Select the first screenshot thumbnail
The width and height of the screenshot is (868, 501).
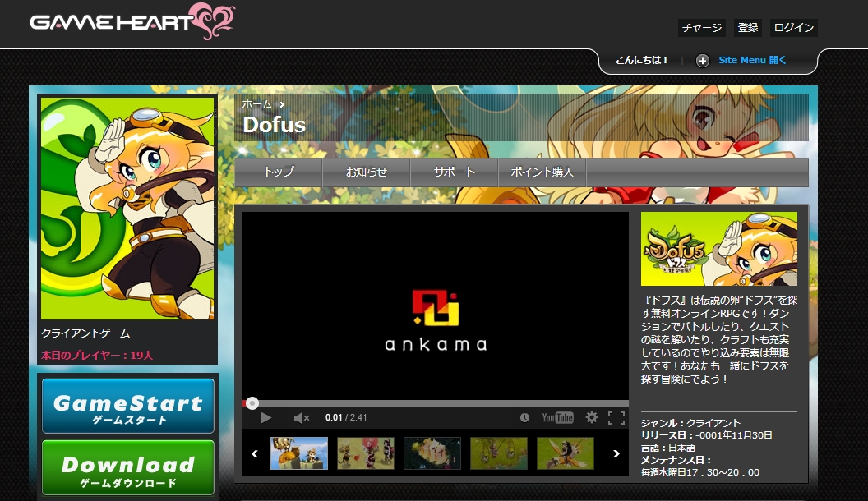tap(299, 453)
